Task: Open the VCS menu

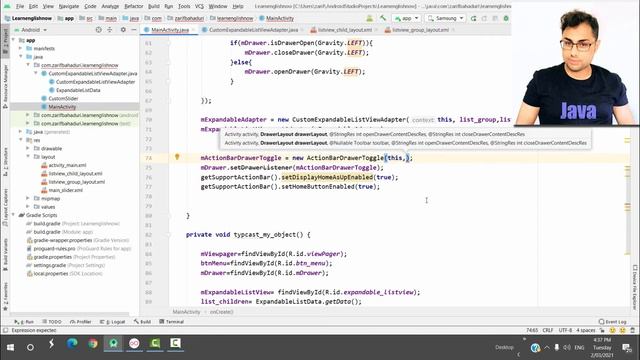Action: [199, 6]
